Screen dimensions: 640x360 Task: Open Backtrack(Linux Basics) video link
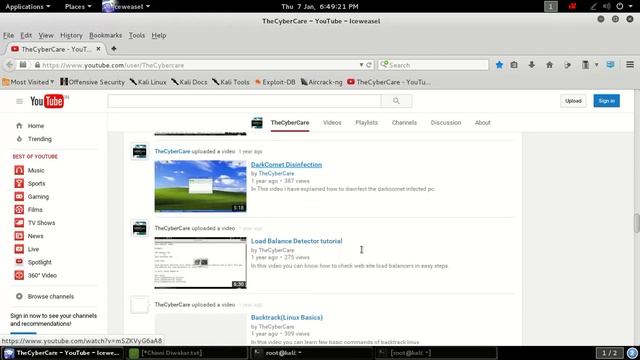click(x=287, y=317)
